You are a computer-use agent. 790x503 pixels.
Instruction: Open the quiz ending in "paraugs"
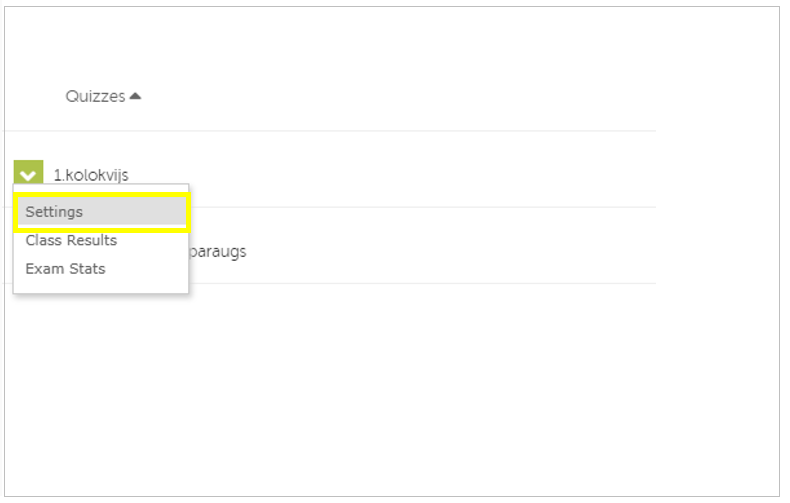click(217, 251)
